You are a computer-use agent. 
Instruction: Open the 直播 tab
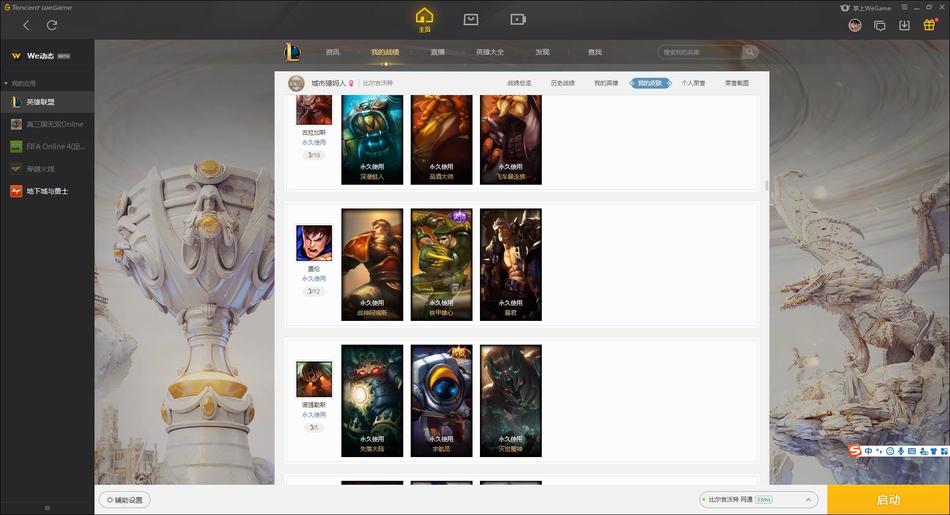point(437,52)
